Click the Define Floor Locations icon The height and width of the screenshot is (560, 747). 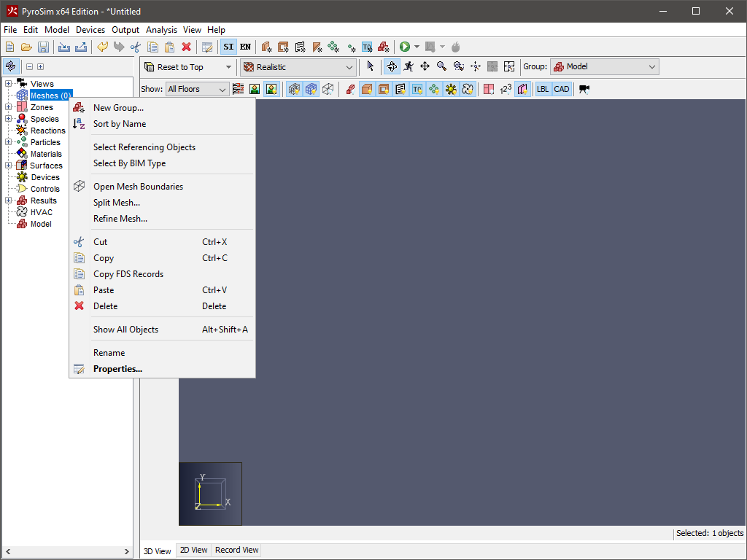238,89
